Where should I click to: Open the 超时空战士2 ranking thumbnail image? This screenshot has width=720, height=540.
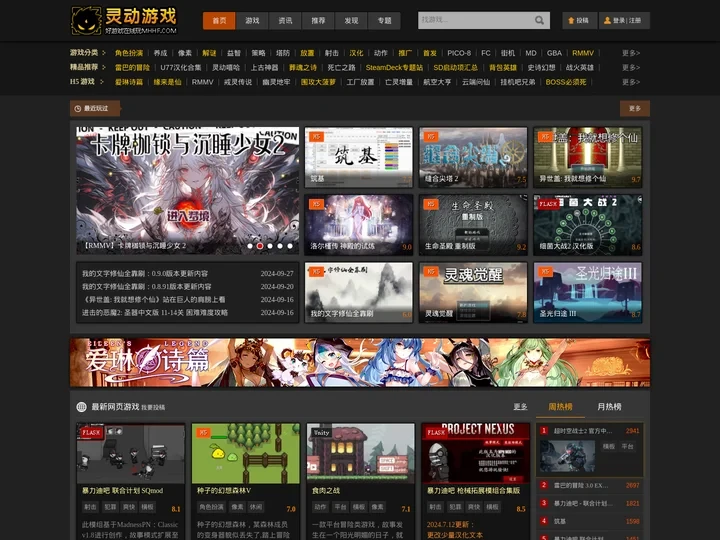(568, 456)
